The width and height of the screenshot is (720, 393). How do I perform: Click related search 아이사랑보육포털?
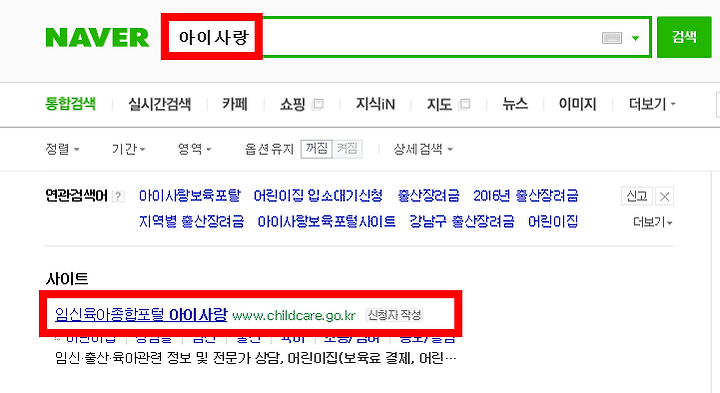point(190,196)
